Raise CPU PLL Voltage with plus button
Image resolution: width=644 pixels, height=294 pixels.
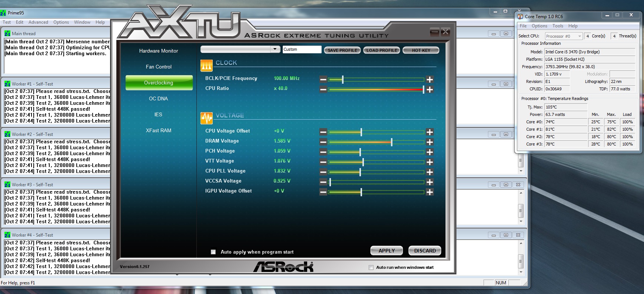coord(430,172)
